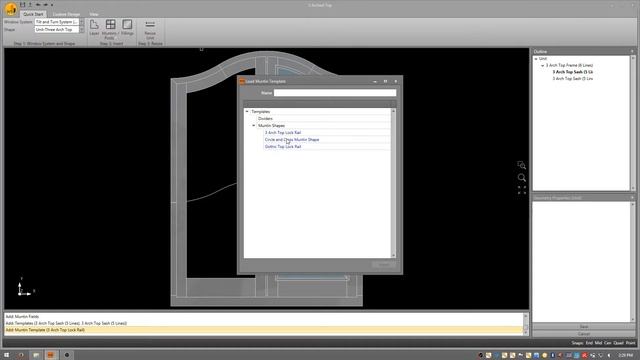Open the Shape dropdown
The width and height of the screenshot is (640, 360).
click(x=82, y=29)
